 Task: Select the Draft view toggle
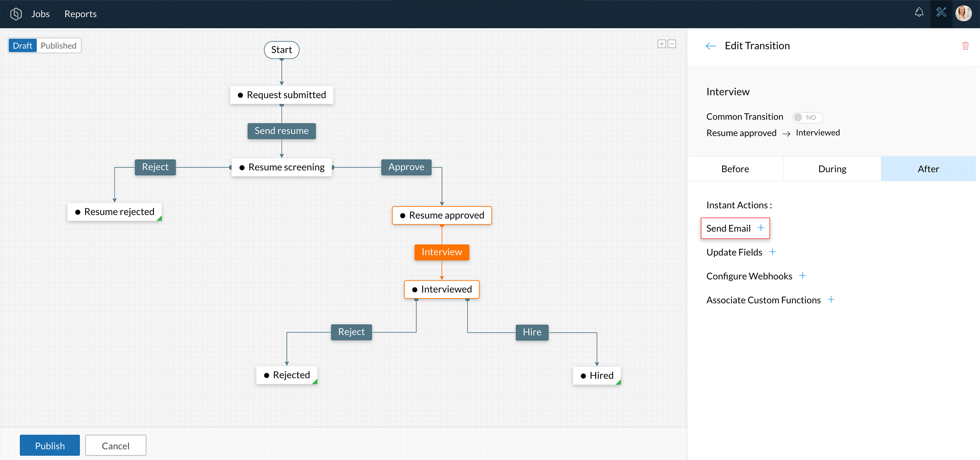(22, 46)
